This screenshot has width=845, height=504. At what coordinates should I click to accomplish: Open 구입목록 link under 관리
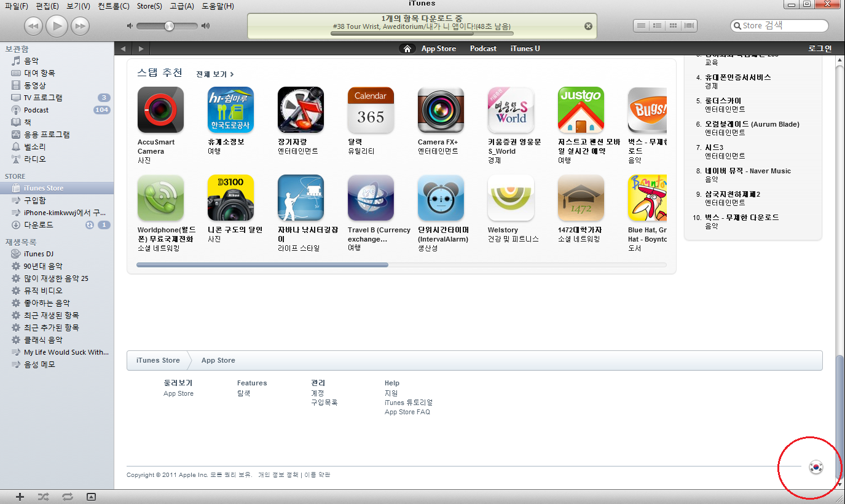pos(324,403)
